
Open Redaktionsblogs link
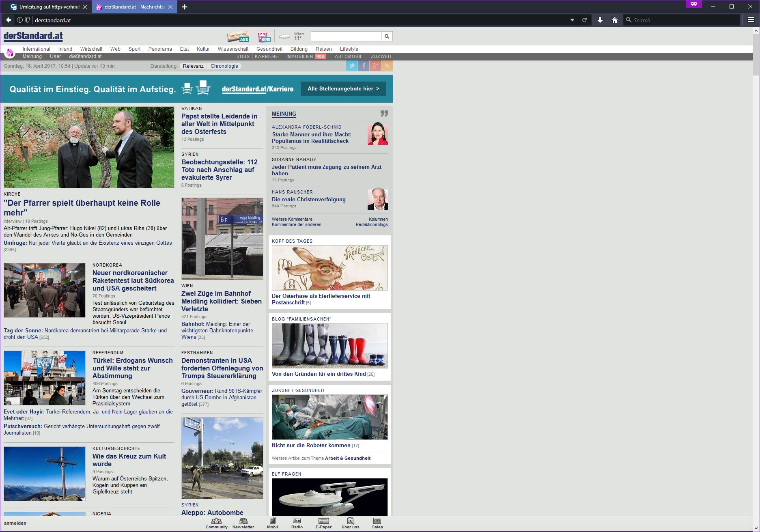pyautogui.click(x=372, y=224)
